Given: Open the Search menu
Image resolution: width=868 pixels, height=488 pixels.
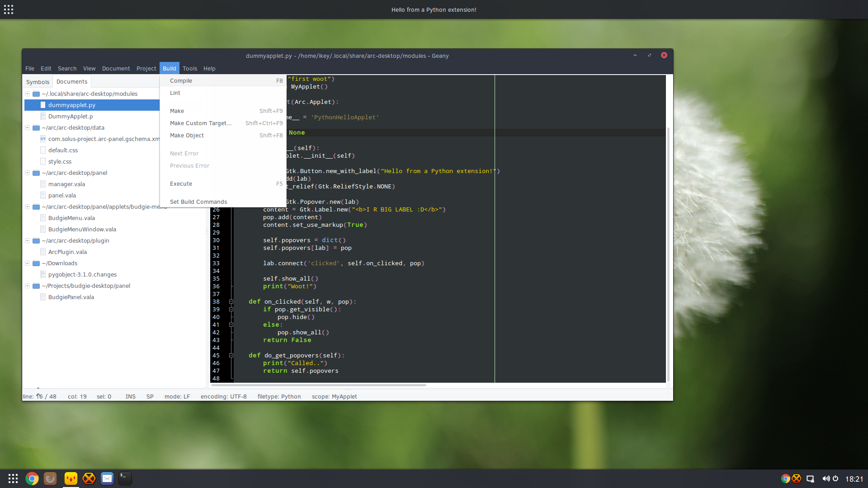Looking at the screenshot, I should coord(67,69).
